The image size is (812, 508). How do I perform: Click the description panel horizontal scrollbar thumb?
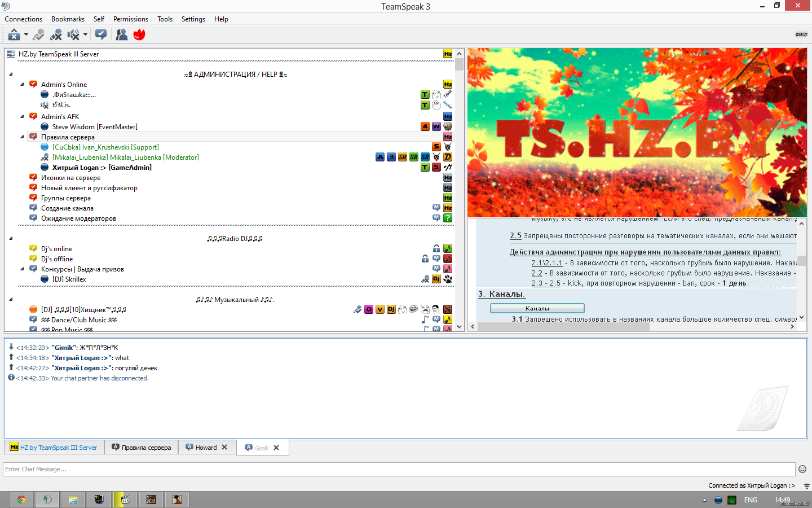563,326
